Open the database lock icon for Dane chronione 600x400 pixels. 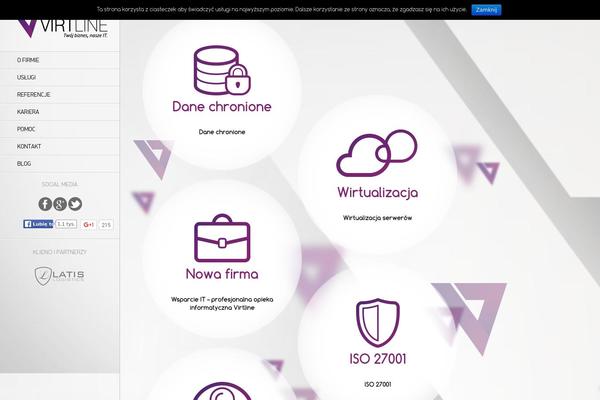pyautogui.click(x=222, y=70)
